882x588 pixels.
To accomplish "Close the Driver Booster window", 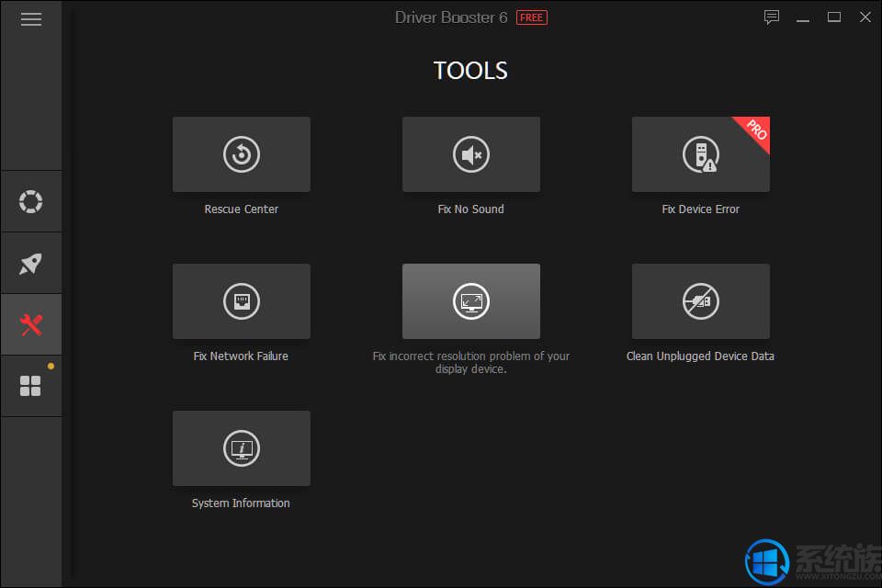I will tap(865, 17).
